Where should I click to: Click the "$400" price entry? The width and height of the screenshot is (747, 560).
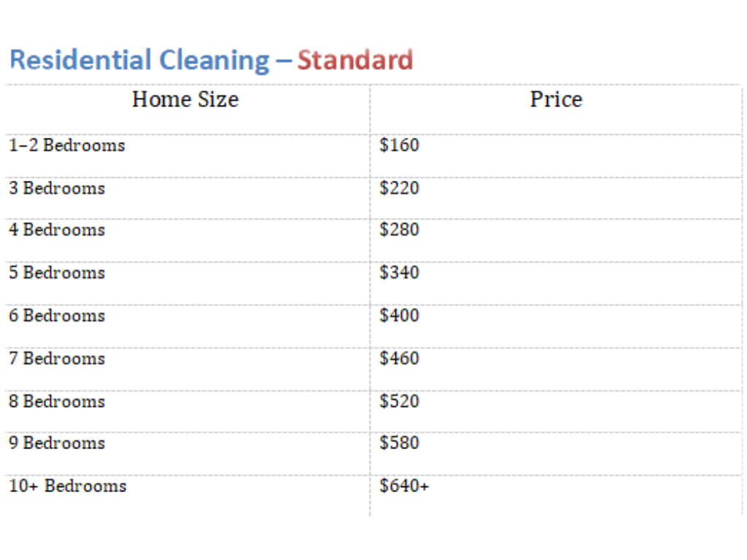click(400, 316)
